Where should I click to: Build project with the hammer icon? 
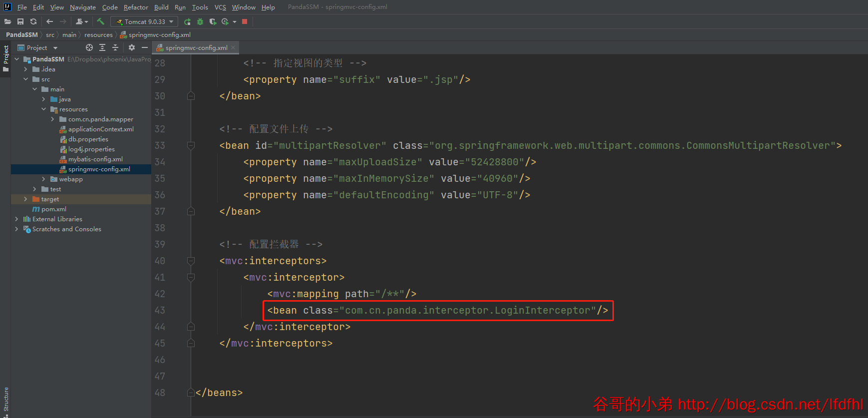point(100,21)
